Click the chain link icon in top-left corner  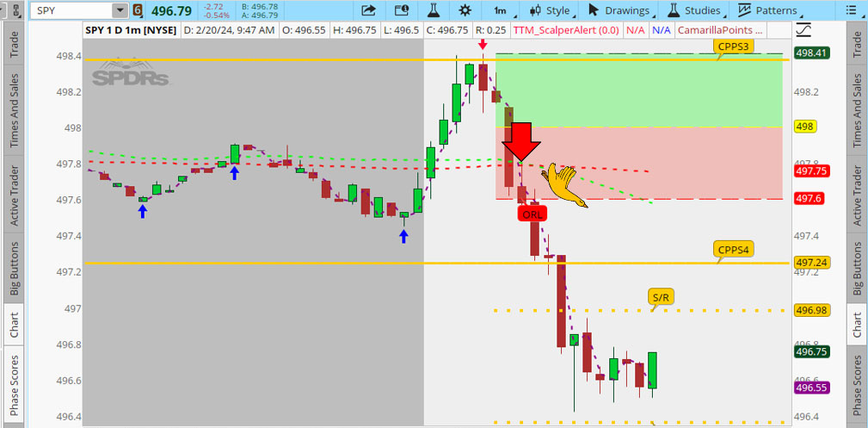click(x=18, y=10)
